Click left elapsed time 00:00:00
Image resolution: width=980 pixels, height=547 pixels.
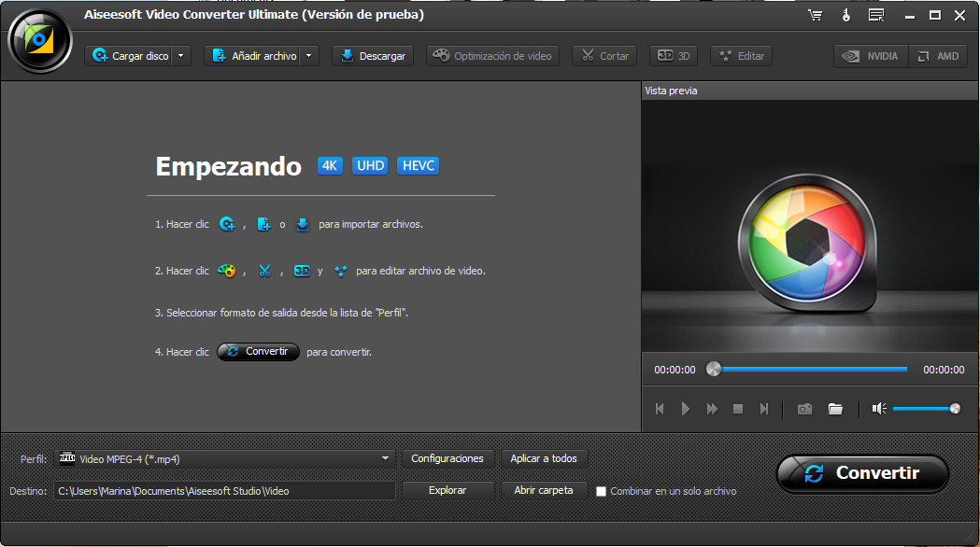point(675,370)
